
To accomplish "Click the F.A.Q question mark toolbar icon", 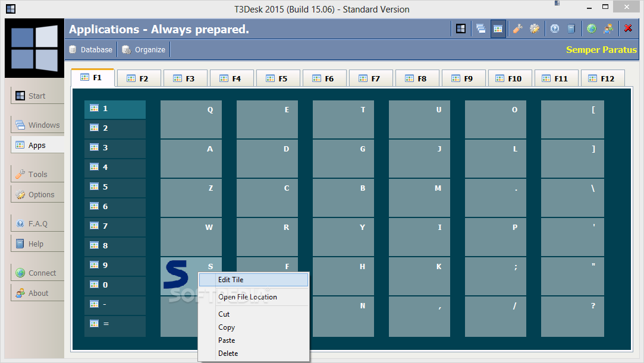I will coord(554,29).
